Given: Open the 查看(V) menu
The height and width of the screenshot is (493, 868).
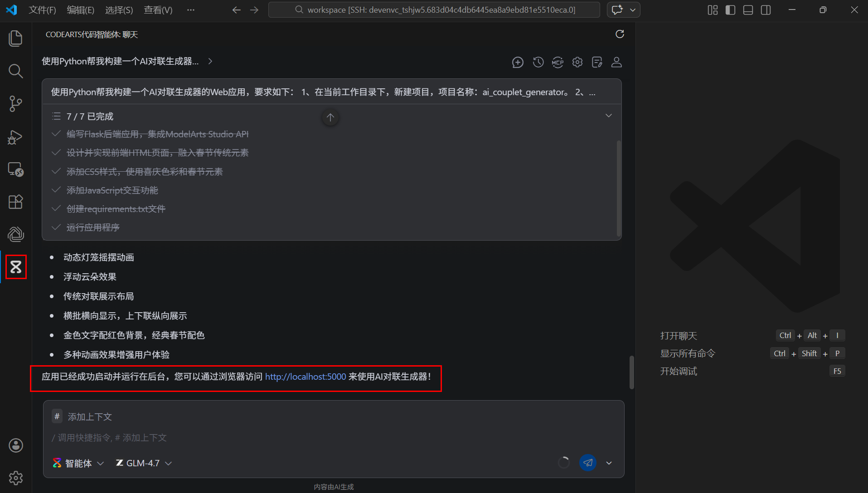Looking at the screenshot, I should (158, 10).
